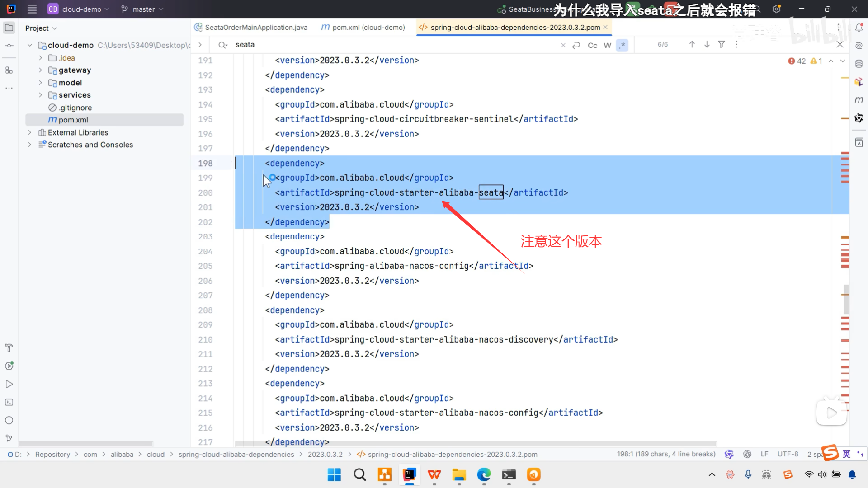Open the Structure tool window icon
The height and width of the screenshot is (488, 868).
[x=9, y=70]
